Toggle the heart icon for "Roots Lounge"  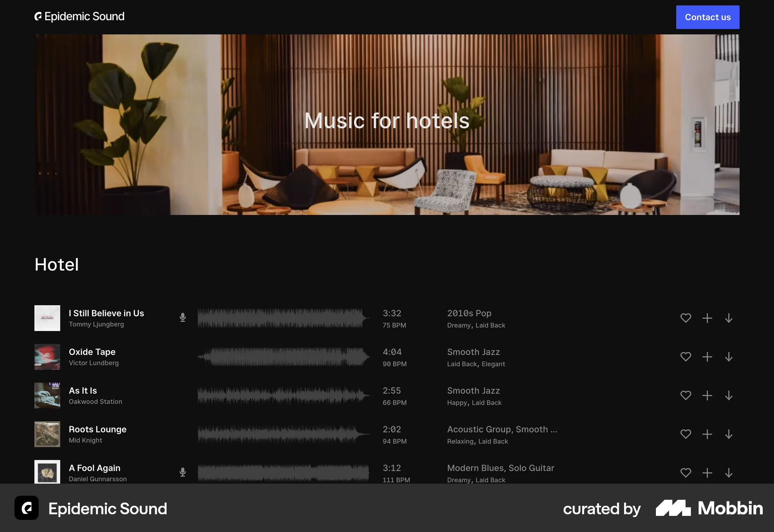point(686,434)
